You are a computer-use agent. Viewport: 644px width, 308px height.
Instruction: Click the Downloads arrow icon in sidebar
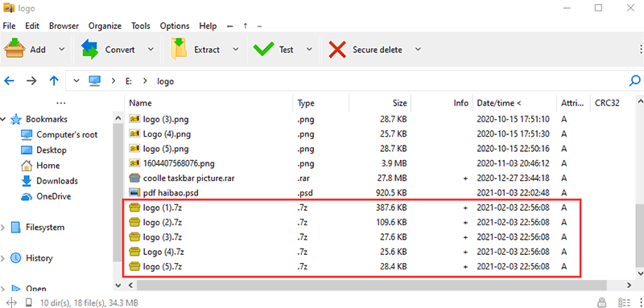(x=27, y=181)
